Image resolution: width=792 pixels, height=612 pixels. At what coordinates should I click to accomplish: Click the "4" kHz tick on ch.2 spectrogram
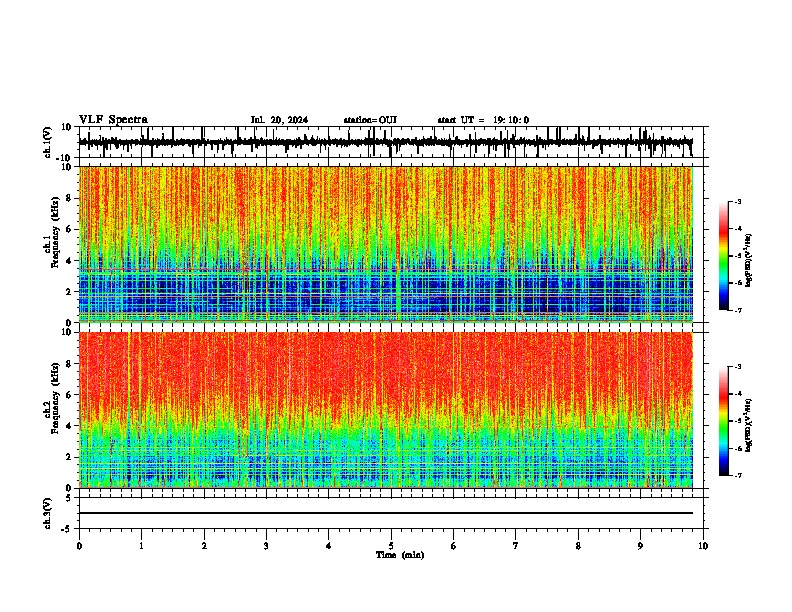70,426
